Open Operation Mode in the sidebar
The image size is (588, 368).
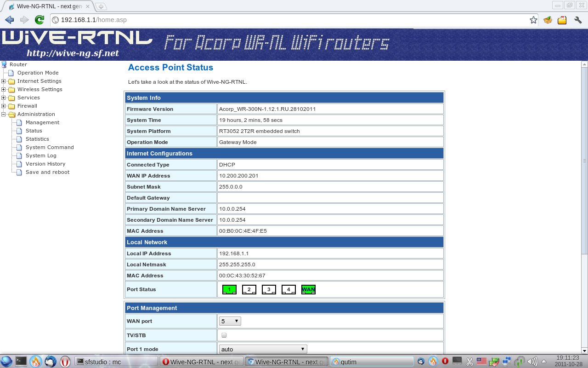(38, 73)
